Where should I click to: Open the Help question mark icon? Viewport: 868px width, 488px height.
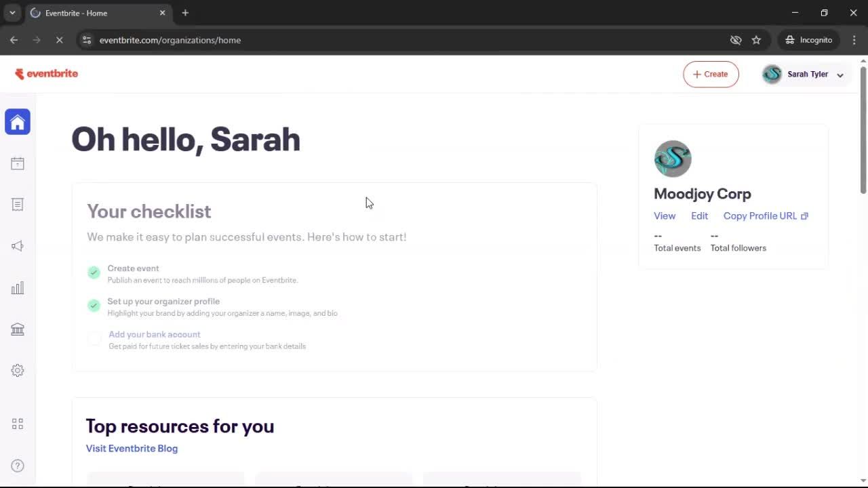(x=18, y=466)
